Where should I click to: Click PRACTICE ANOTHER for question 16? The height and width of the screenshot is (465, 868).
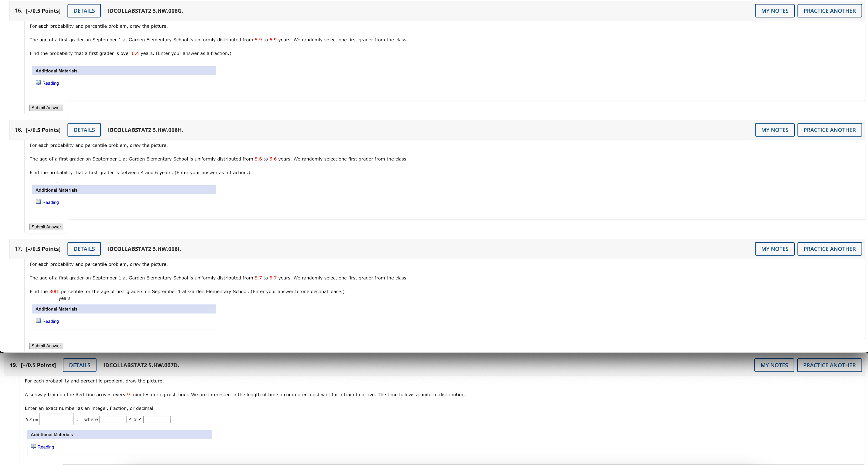pyautogui.click(x=829, y=130)
